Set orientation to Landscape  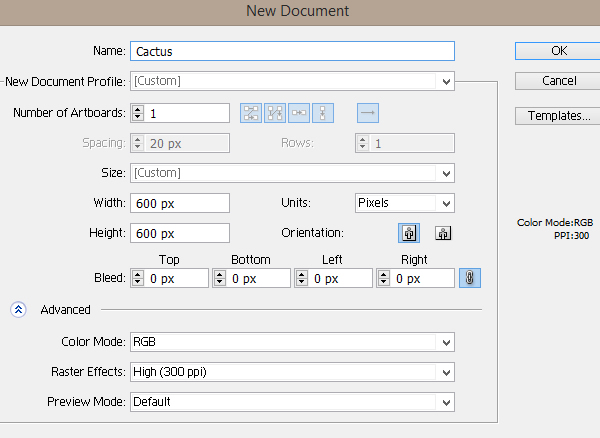(x=443, y=233)
